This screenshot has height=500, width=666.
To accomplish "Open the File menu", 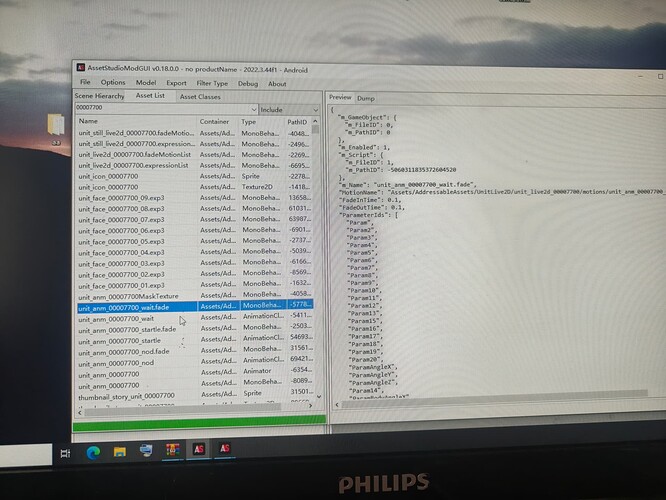I will 85,82.
